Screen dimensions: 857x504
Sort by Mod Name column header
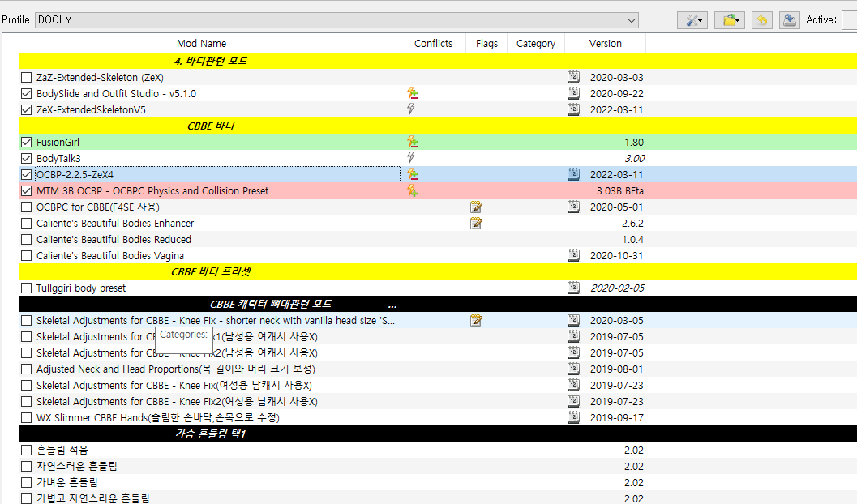201,43
